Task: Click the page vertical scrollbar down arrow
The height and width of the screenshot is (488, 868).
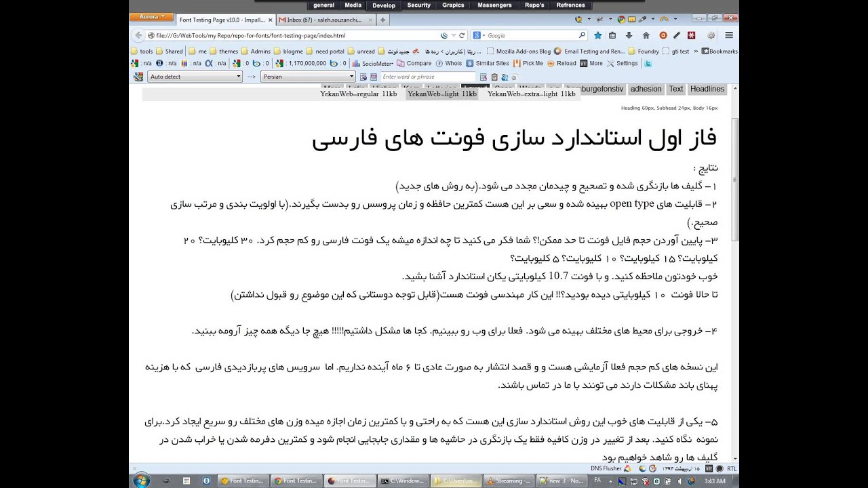Action: coord(735,459)
